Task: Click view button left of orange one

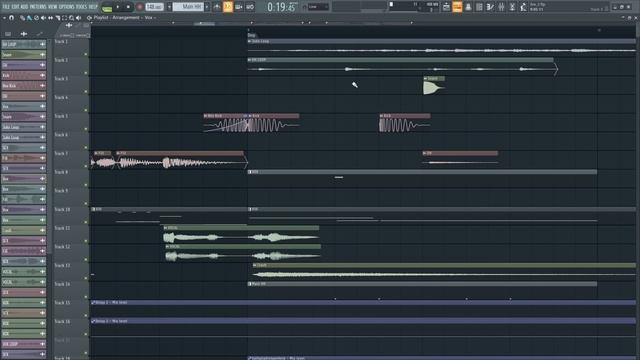Action: tap(446, 7)
